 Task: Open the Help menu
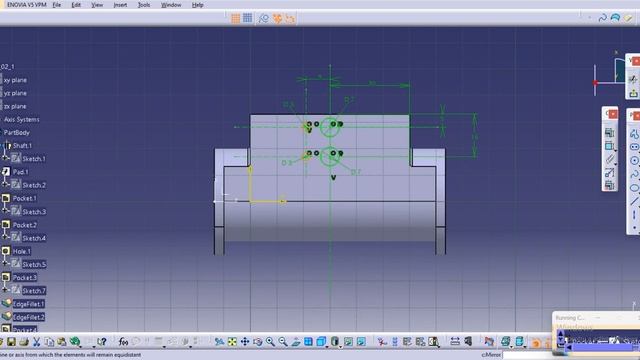[198, 5]
